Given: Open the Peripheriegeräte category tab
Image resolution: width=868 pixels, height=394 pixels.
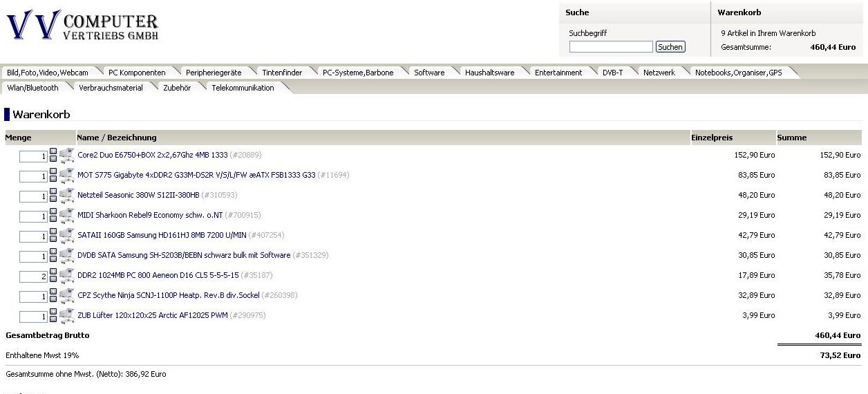Looking at the screenshot, I should tap(214, 73).
